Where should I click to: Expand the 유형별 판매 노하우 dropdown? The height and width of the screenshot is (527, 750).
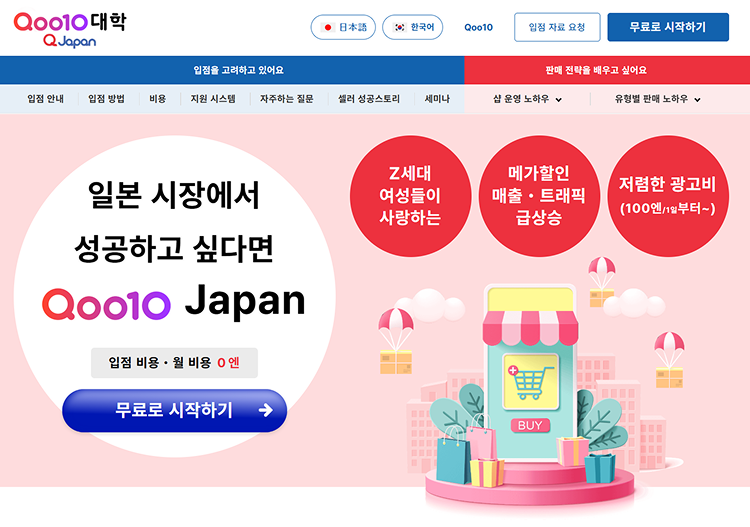658,99
